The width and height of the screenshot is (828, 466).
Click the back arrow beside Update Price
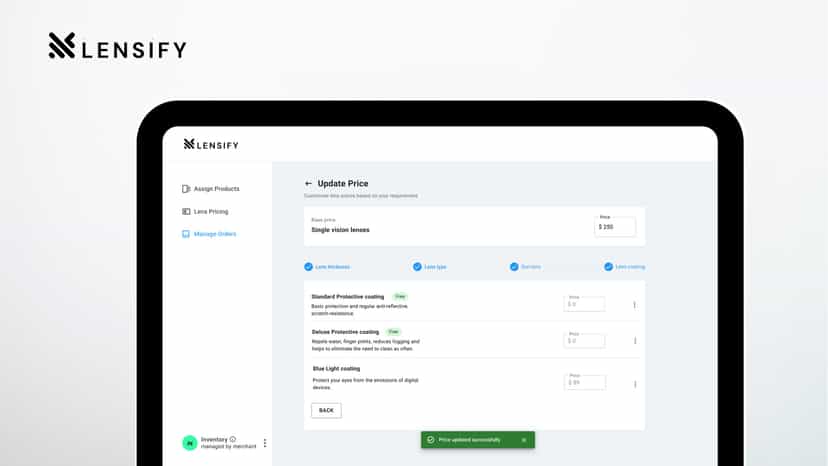[x=308, y=183]
